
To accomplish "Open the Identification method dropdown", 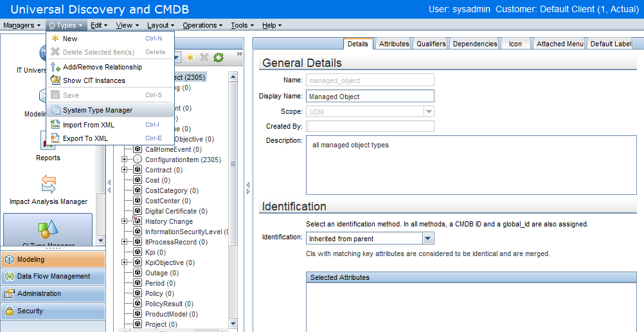I will pyautogui.click(x=428, y=239).
